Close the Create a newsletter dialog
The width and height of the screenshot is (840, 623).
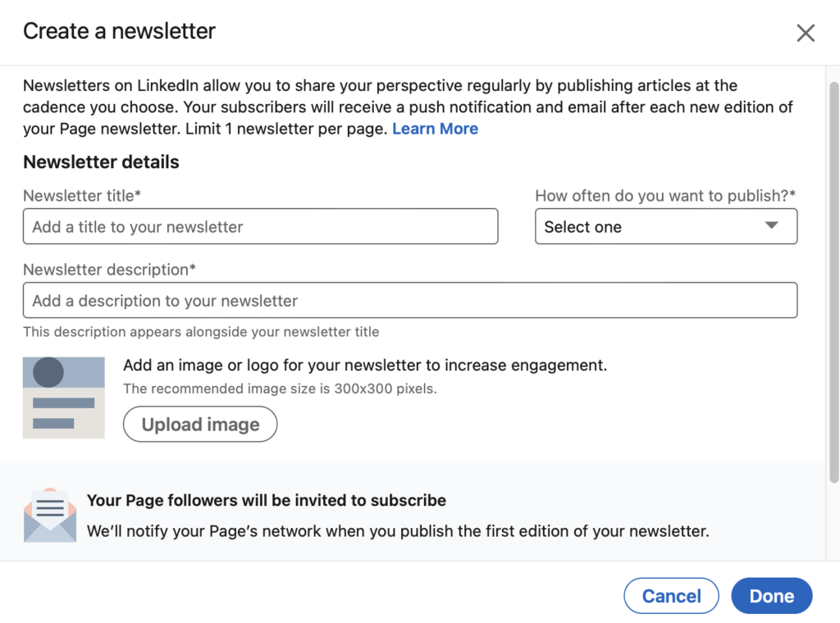tap(806, 33)
